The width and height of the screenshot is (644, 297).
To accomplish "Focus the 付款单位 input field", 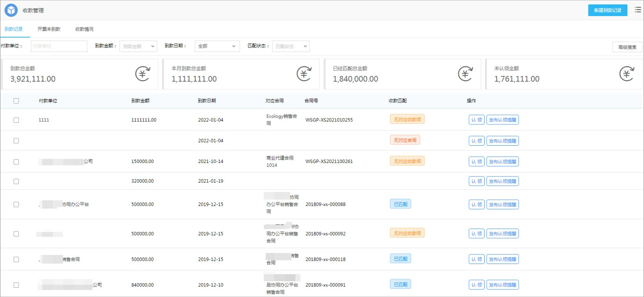I will [59, 46].
